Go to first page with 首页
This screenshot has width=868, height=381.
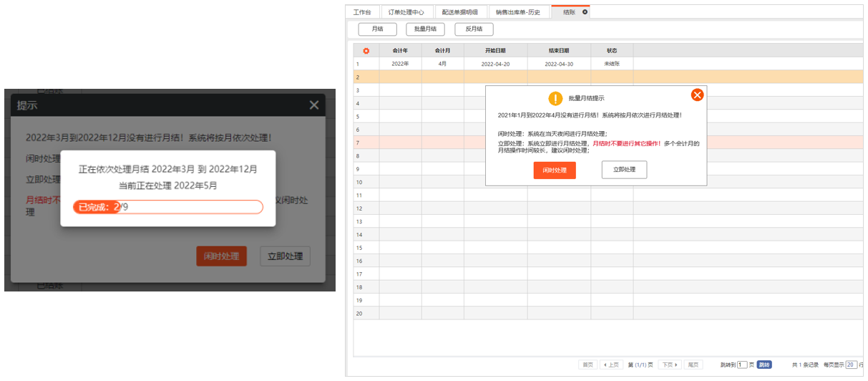(x=587, y=365)
